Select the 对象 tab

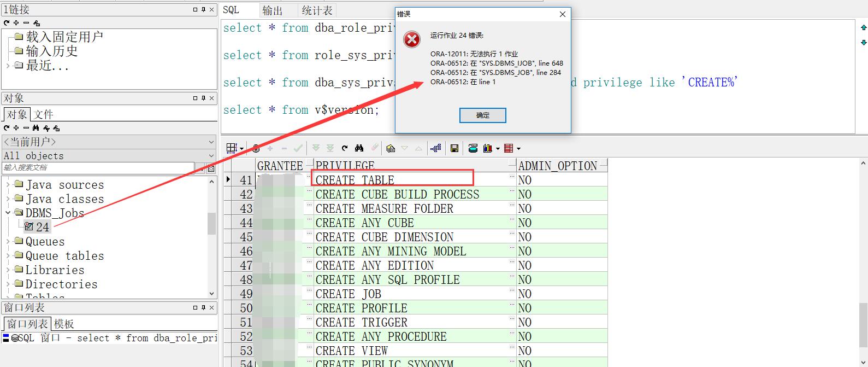(17, 114)
